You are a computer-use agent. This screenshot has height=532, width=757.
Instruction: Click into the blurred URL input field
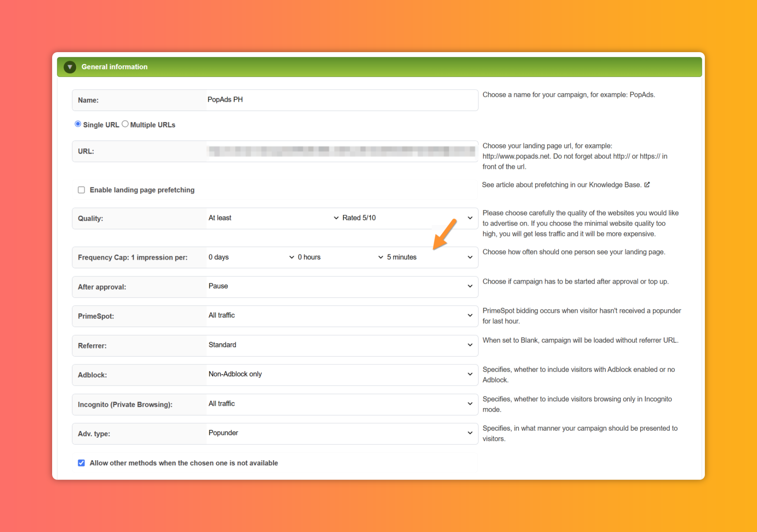tap(342, 151)
